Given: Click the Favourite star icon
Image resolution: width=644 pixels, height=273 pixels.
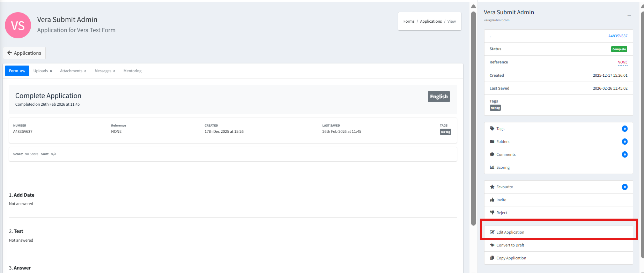Looking at the screenshot, I should pos(492,187).
